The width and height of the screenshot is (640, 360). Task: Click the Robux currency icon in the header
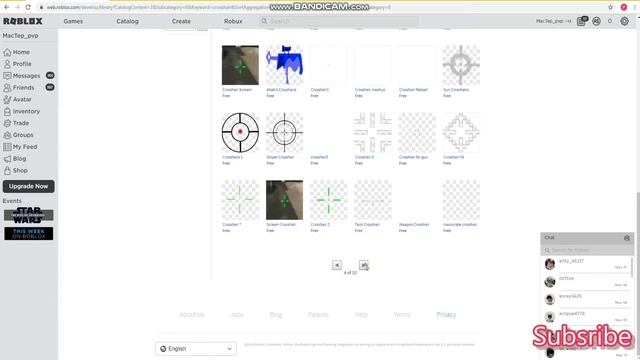[596, 21]
